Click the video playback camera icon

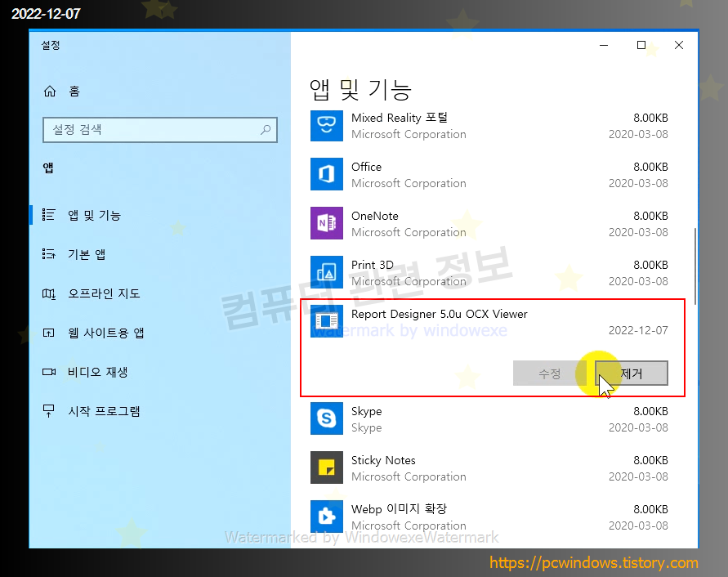point(49,372)
